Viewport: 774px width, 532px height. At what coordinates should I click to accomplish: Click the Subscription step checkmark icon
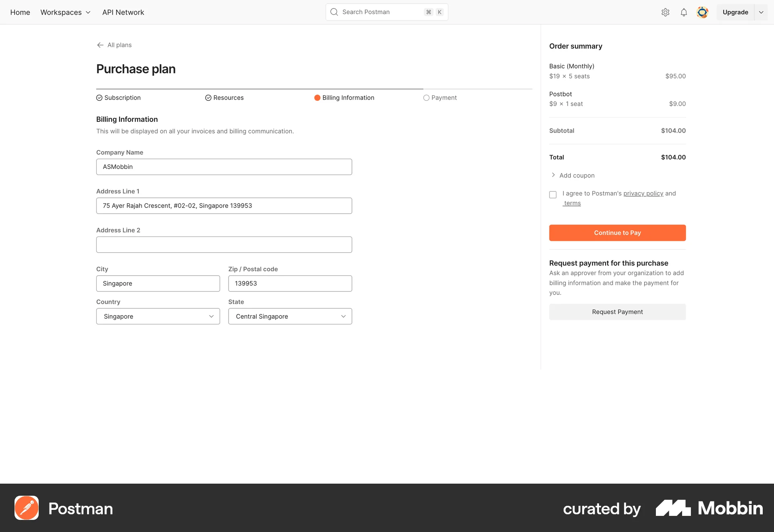pyautogui.click(x=99, y=98)
